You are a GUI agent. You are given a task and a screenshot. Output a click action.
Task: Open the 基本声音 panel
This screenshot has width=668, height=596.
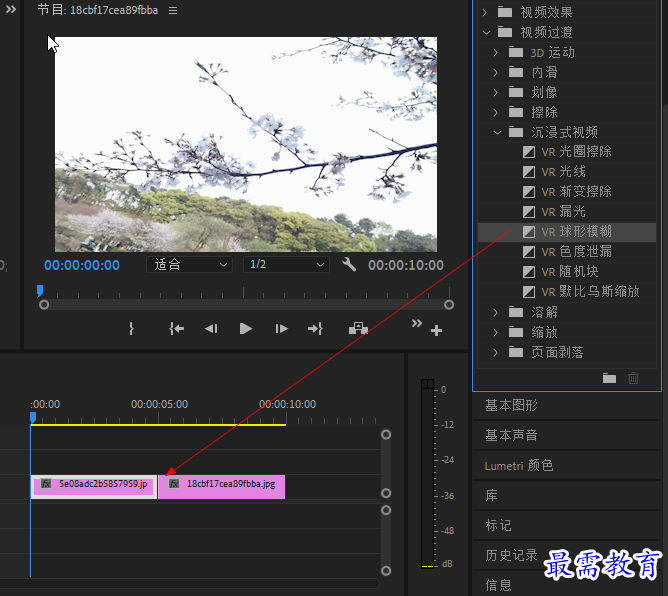pos(567,435)
